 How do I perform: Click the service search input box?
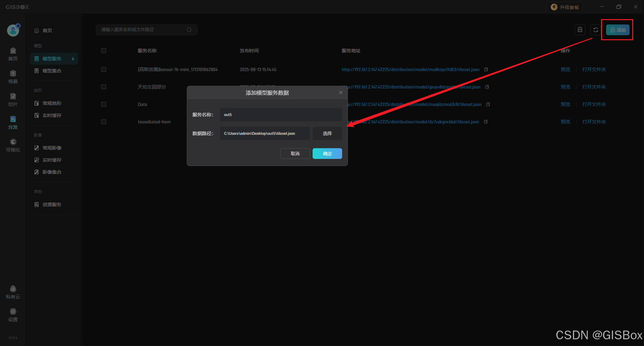(x=147, y=30)
